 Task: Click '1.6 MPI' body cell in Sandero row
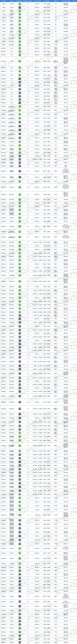tap(56, 42)
